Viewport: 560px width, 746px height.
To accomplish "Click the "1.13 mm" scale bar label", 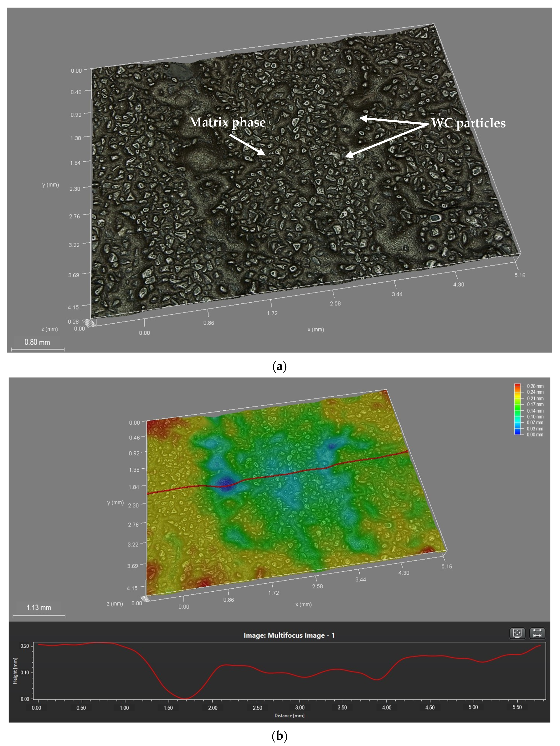I will pyautogui.click(x=39, y=608).
